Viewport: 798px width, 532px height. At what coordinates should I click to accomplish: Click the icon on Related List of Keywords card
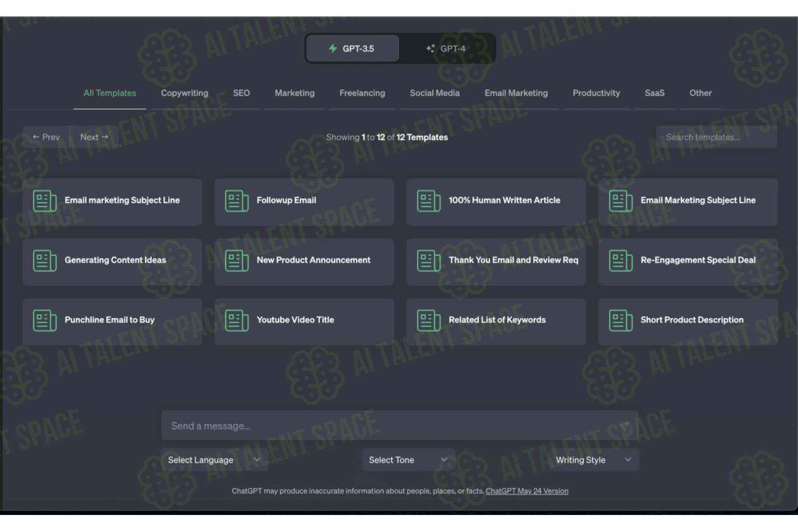[429, 320]
